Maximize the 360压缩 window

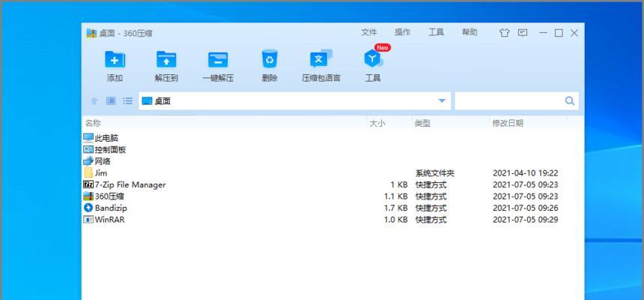(x=559, y=33)
